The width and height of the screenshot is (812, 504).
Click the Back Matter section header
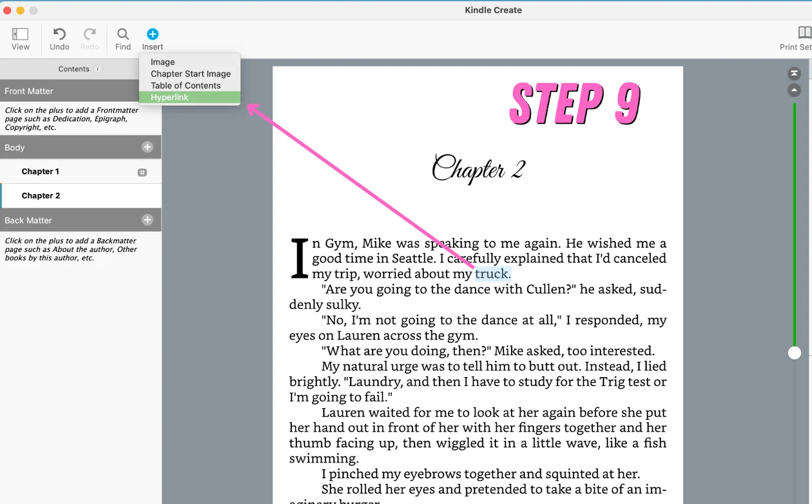pyautogui.click(x=81, y=220)
